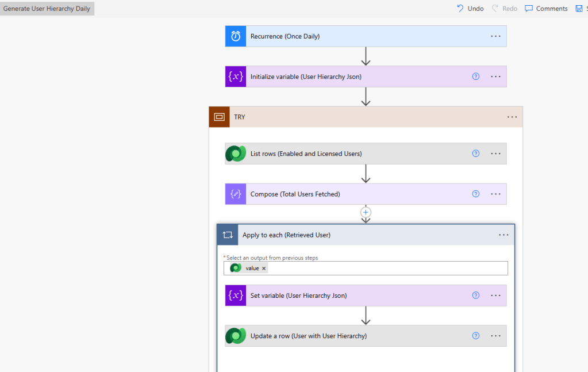
Task: Insert a step using the plus button
Action: (366, 212)
